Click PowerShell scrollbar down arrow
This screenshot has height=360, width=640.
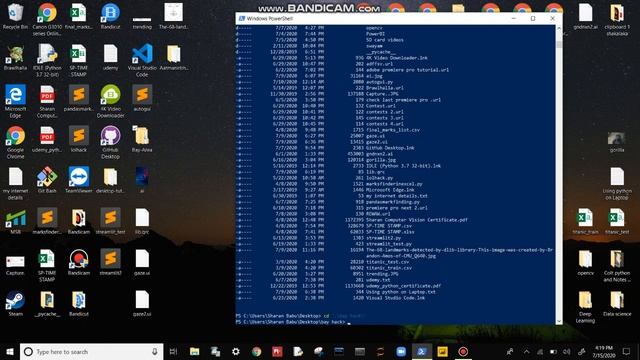[559, 322]
